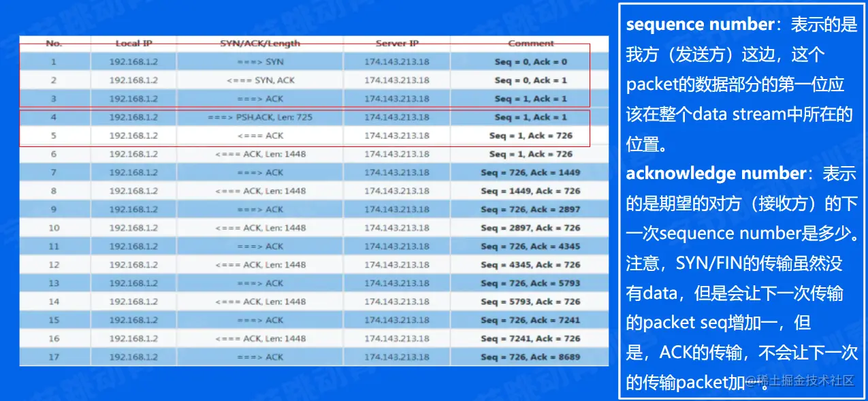
Task: Click the Local IP 192.168.1.2 in row 10
Action: pyautogui.click(x=133, y=227)
